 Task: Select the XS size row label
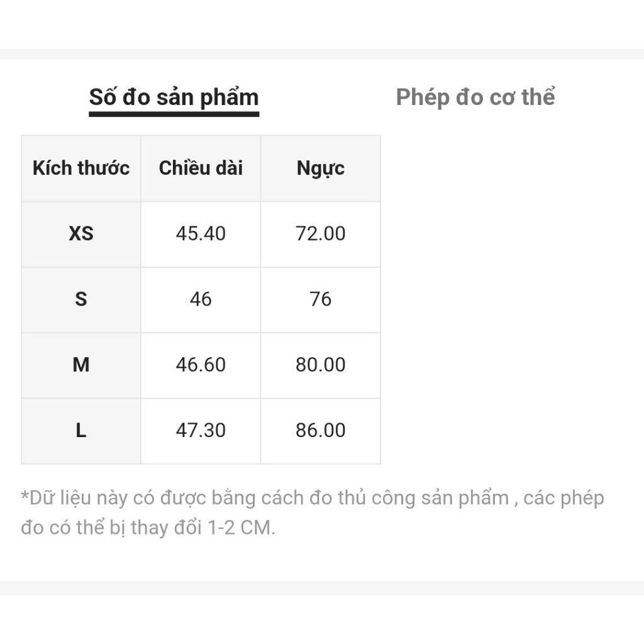(81, 233)
